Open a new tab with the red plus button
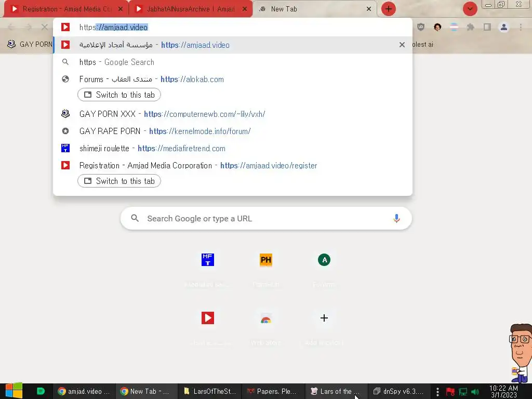Viewport: 532px width, 399px height. (x=389, y=9)
